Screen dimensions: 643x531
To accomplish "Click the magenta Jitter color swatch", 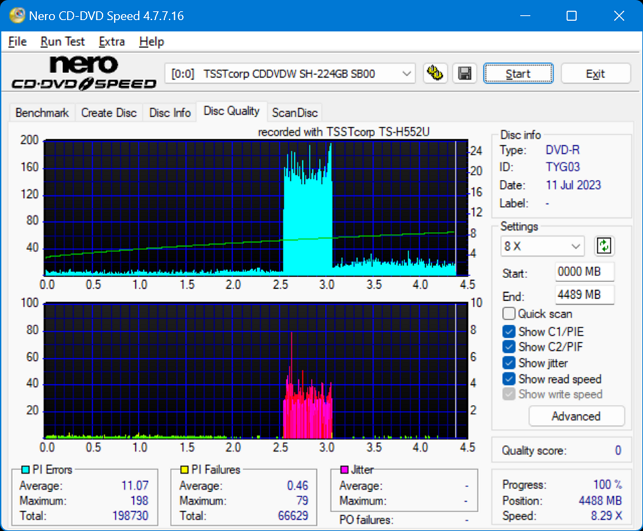I will pyautogui.click(x=344, y=469).
